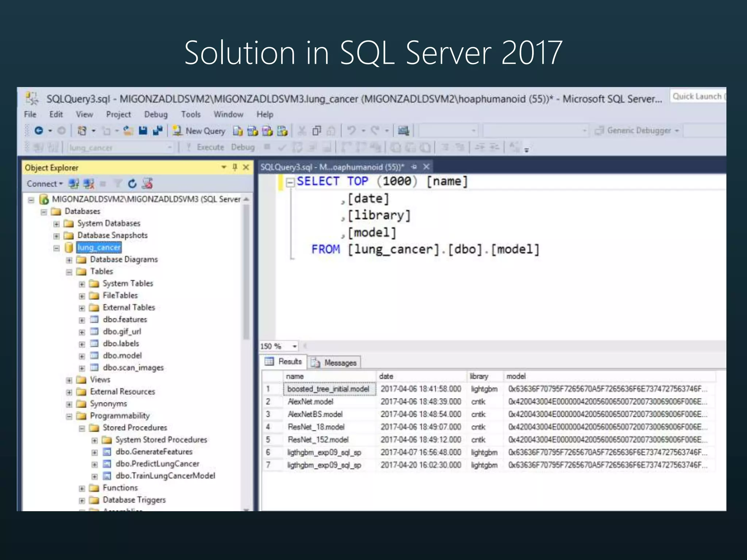Open the Project menu
Screen dimensions: 747x560
pyautogui.click(x=119, y=114)
